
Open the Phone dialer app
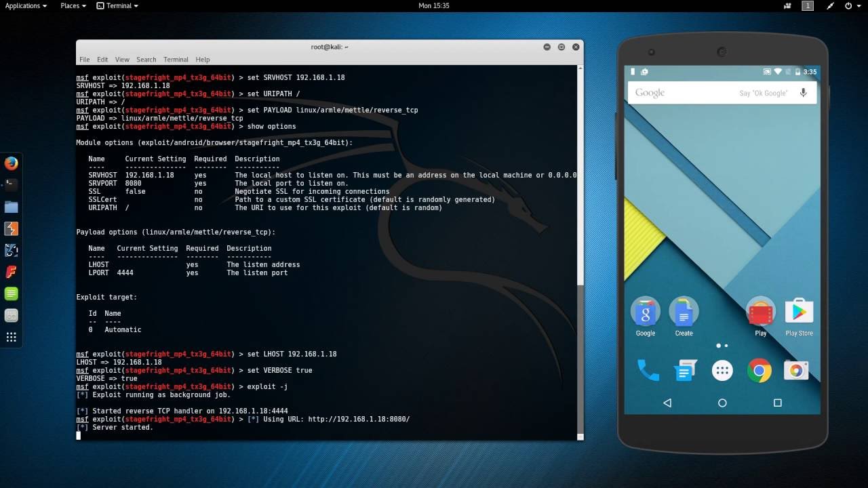pyautogui.click(x=648, y=370)
